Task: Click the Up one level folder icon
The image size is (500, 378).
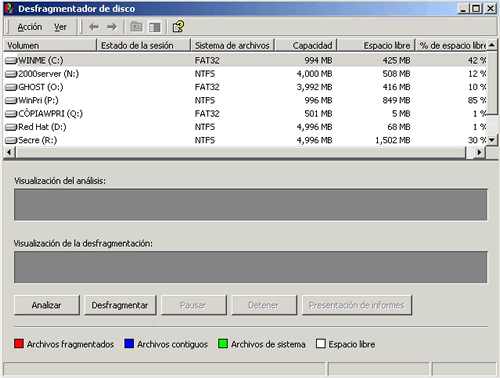Action: click(136, 26)
